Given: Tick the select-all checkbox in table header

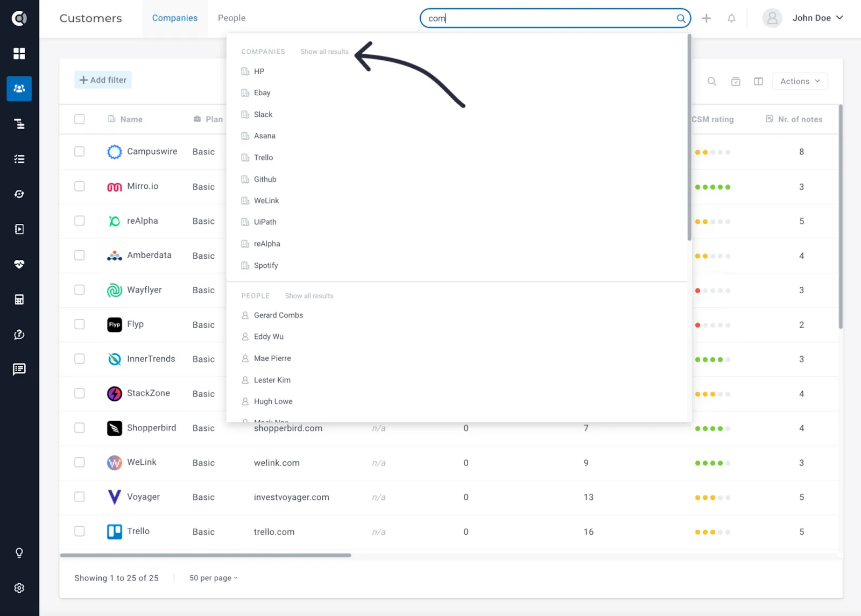Looking at the screenshot, I should 80,119.
